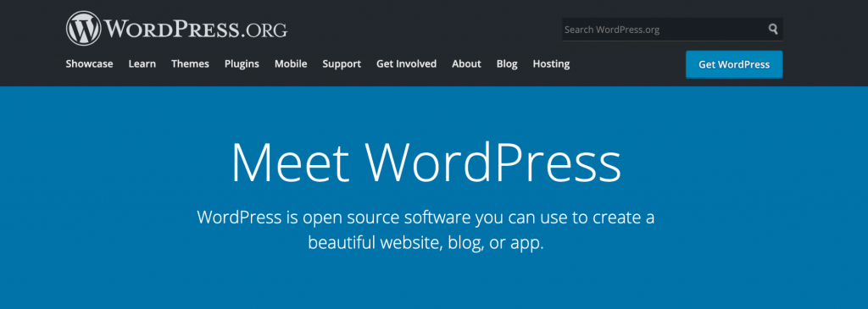868x309 pixels.
Task: Open the Themes page
Action: pyautogui.click(x=191, y=63)
